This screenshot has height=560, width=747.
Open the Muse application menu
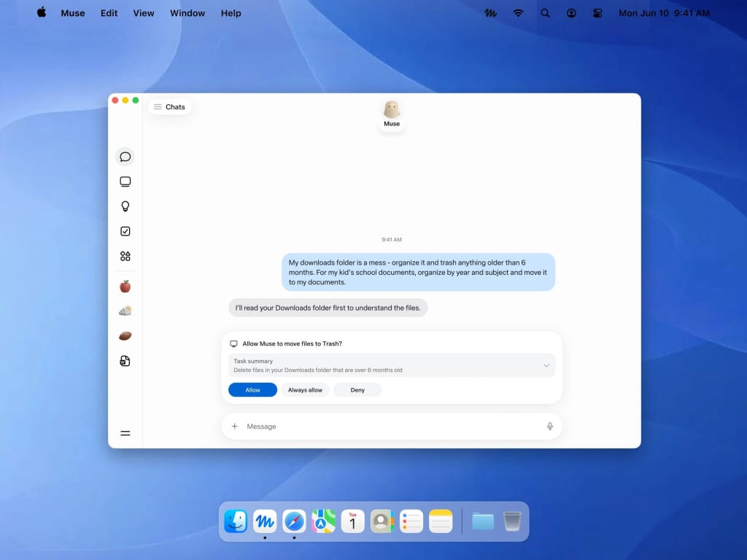click(x=73, y=13)
